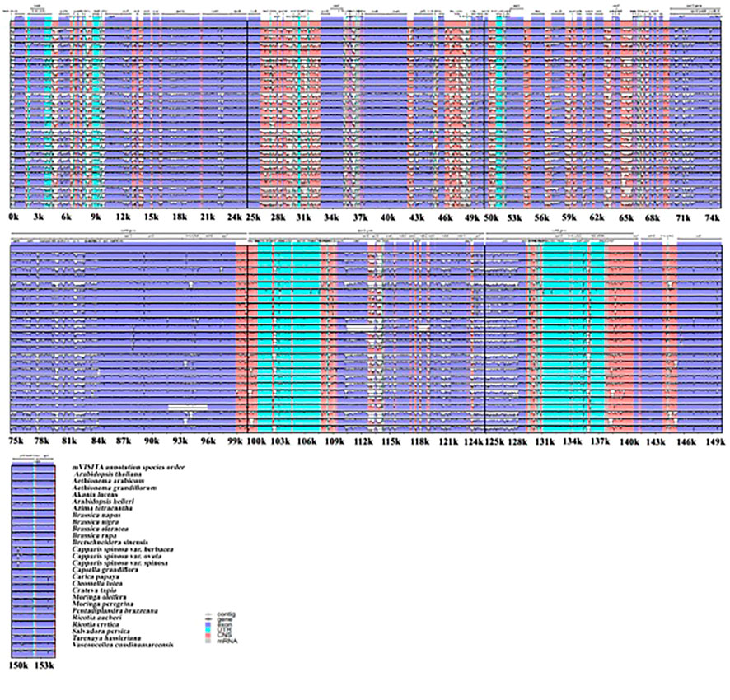The height and width of the screenshot is (700, 730).
Task: Click the blue exon legend swatch
Action: 208,624
